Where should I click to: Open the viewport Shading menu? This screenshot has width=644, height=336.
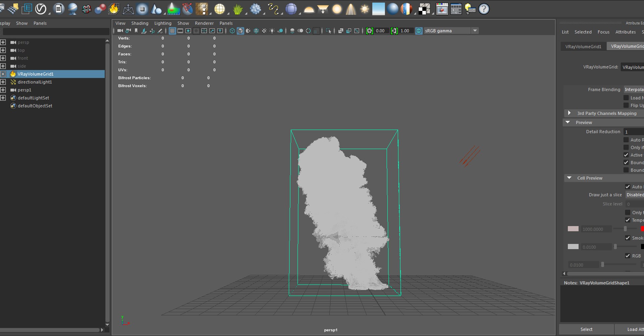pos(140,23)
